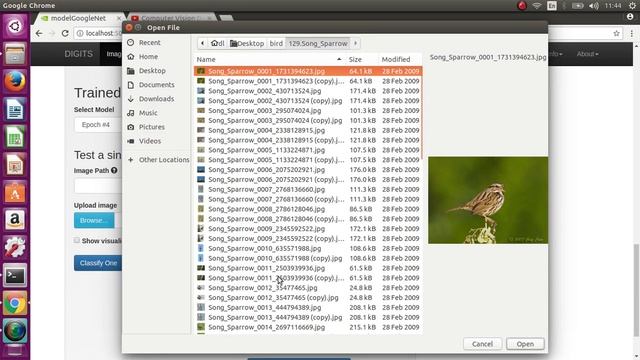Open the system gear menu in top bar
Viewport: 640px width, 360px height.
(632, 6)
